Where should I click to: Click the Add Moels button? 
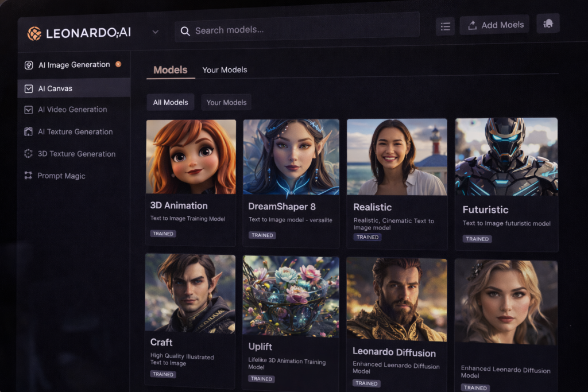point(494,25)
